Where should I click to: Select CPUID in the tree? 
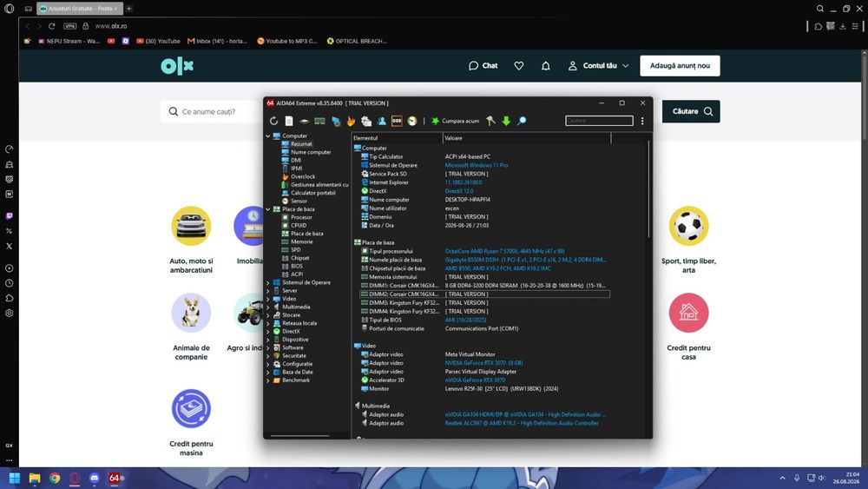pyautogui.click(x=299, y=226)
